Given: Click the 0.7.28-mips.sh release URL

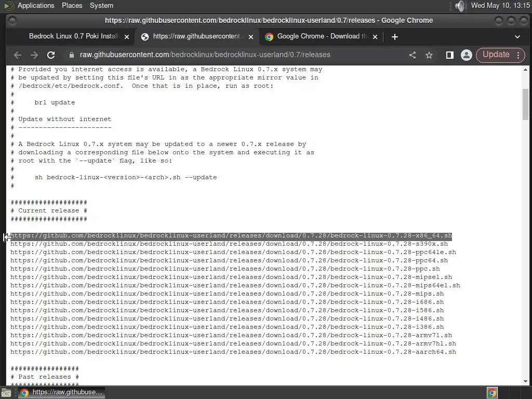Looking at the screenshot, I should tap(227, 294).
